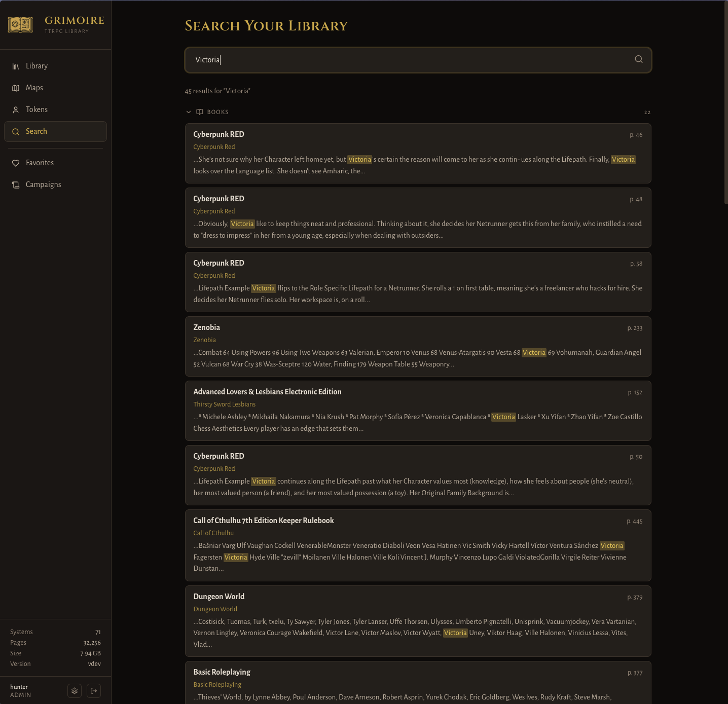Click the Search Your Library heading
This screenshot has height=704, width=728.
[x=266, y=26]
